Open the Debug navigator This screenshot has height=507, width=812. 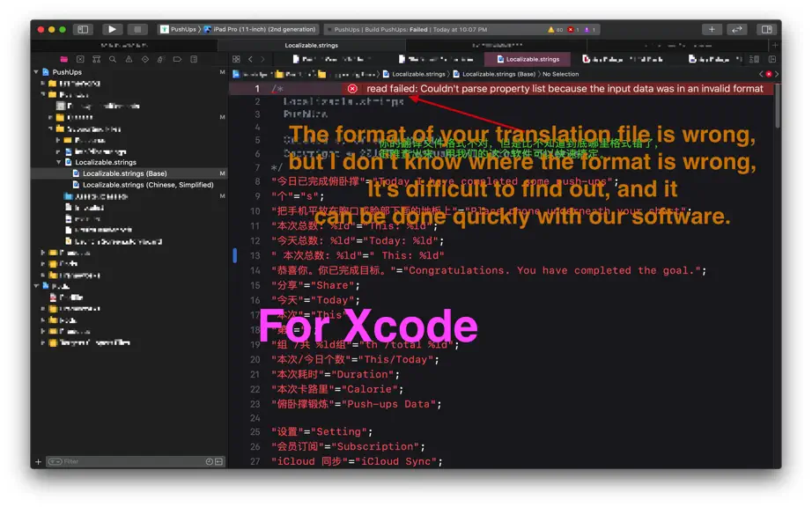coord(161,60)
